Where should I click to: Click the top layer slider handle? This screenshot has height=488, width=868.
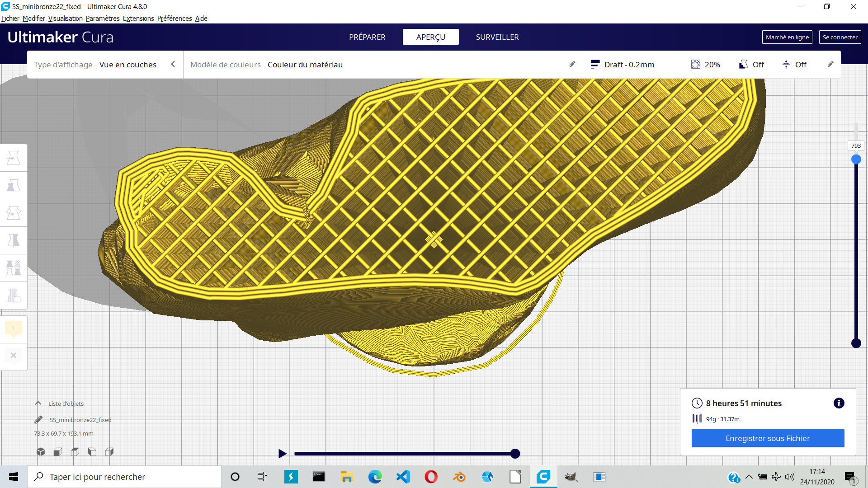[x=856, y=160]
